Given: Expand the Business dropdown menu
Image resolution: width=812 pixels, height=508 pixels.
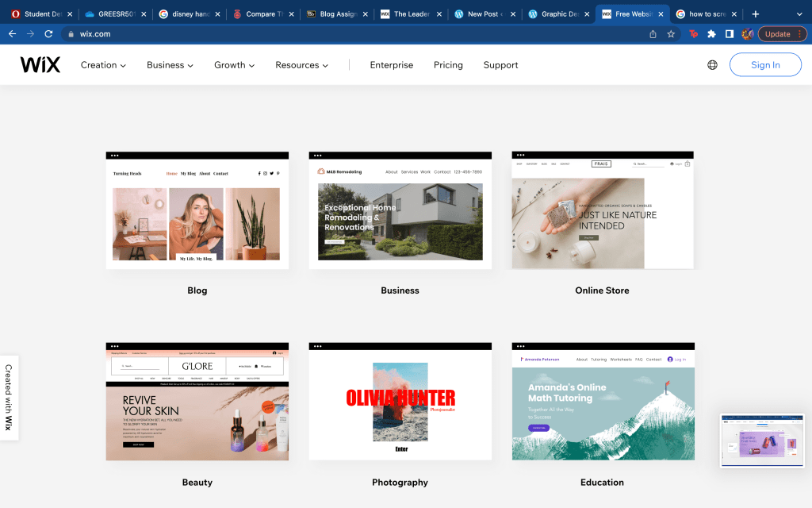Looking at the screenshot, I should click(x=170, y=65).
